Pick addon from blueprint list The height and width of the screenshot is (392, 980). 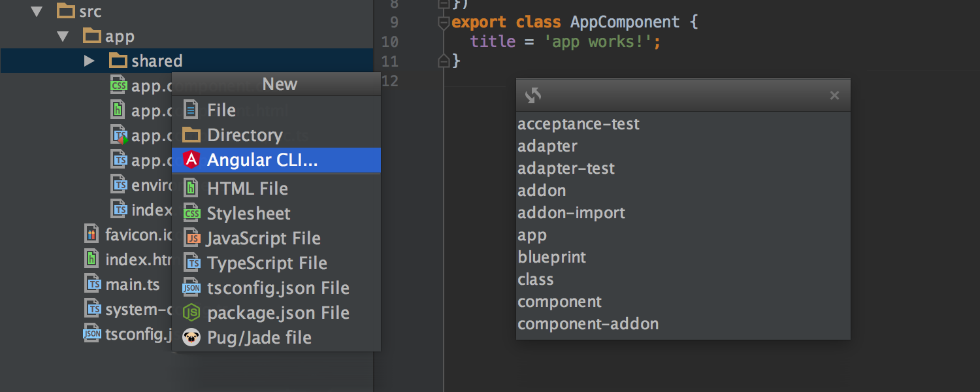[683, 191]
